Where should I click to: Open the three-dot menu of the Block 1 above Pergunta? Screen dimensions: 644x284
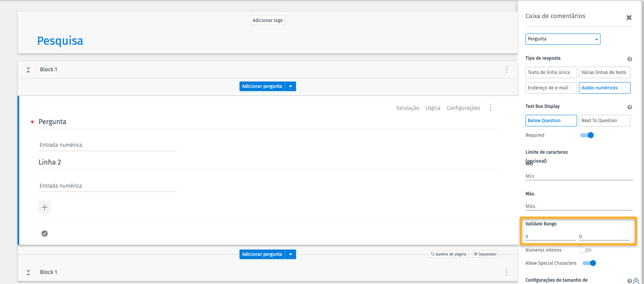click(506, 69)
